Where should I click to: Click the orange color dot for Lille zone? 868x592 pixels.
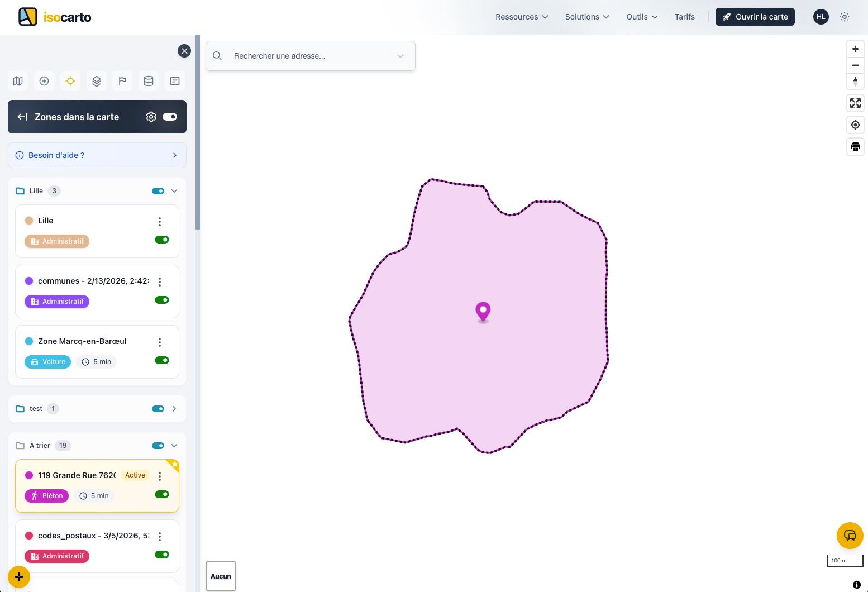tap(29, 221)
